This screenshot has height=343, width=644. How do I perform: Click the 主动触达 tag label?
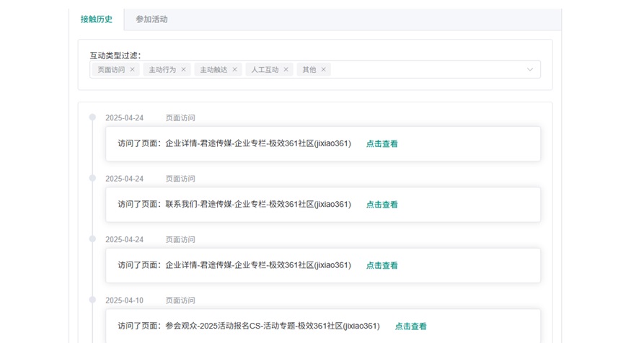(213, 70)
